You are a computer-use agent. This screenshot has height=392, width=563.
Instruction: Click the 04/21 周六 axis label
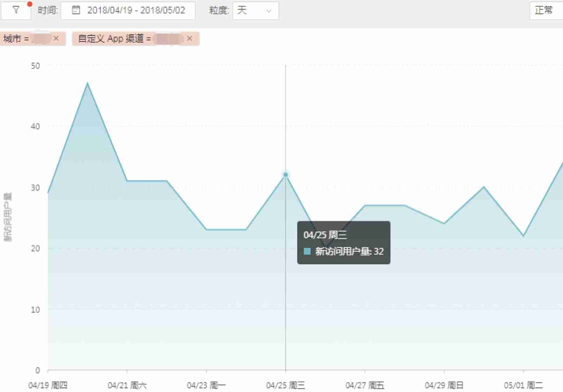click(x=127, y=385)
